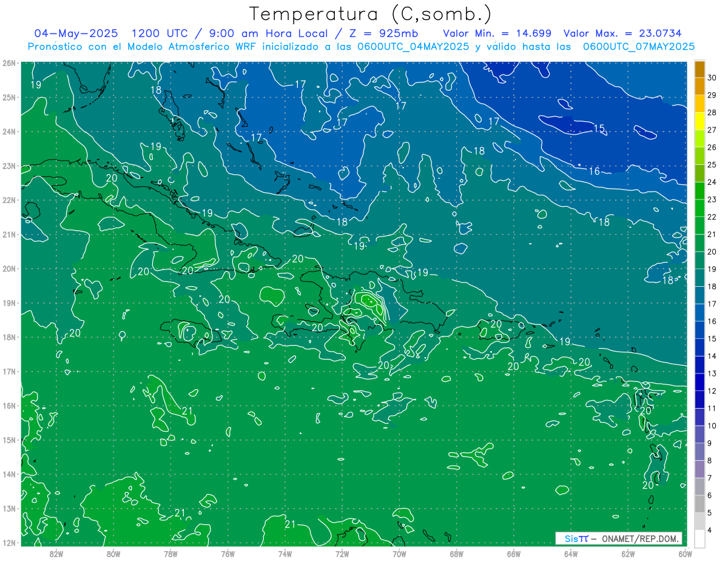
Task: Pick the legend swatch between 15 and 16
Action: (x=699, y=330)
